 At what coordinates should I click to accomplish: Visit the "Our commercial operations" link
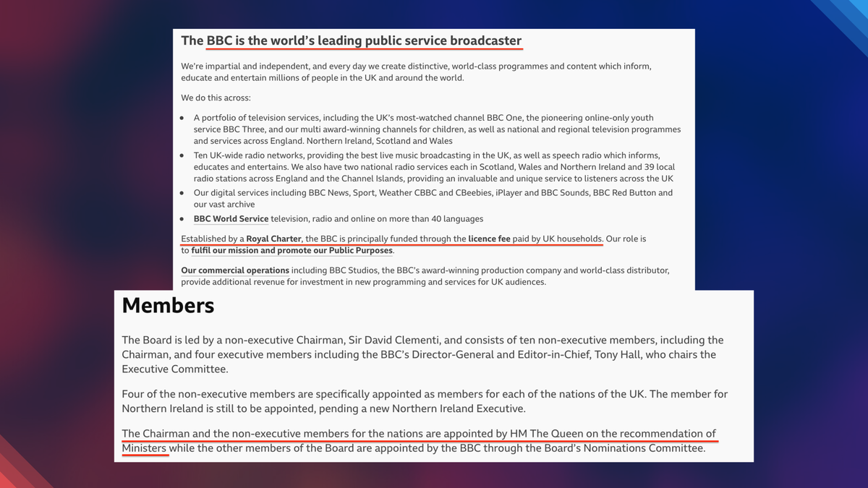pos(235,270)
